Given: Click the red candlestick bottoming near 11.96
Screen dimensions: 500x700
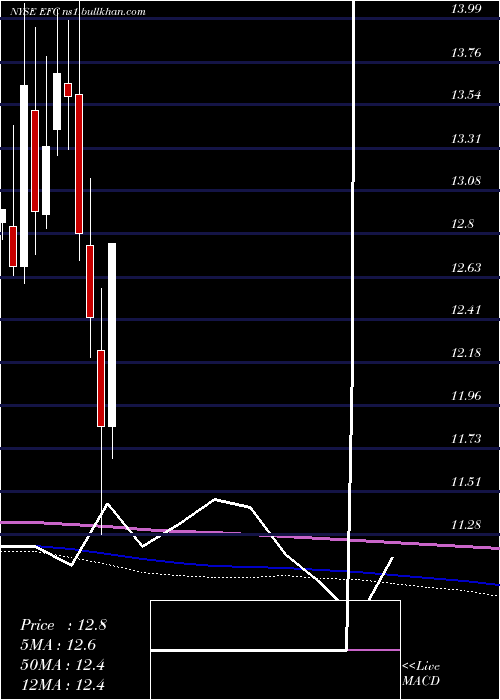Looking at the screenshot, I should 101,388.
